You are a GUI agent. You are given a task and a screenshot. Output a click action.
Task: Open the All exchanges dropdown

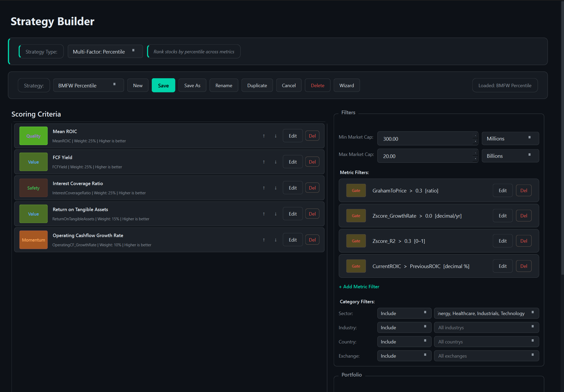click(486, 356)
